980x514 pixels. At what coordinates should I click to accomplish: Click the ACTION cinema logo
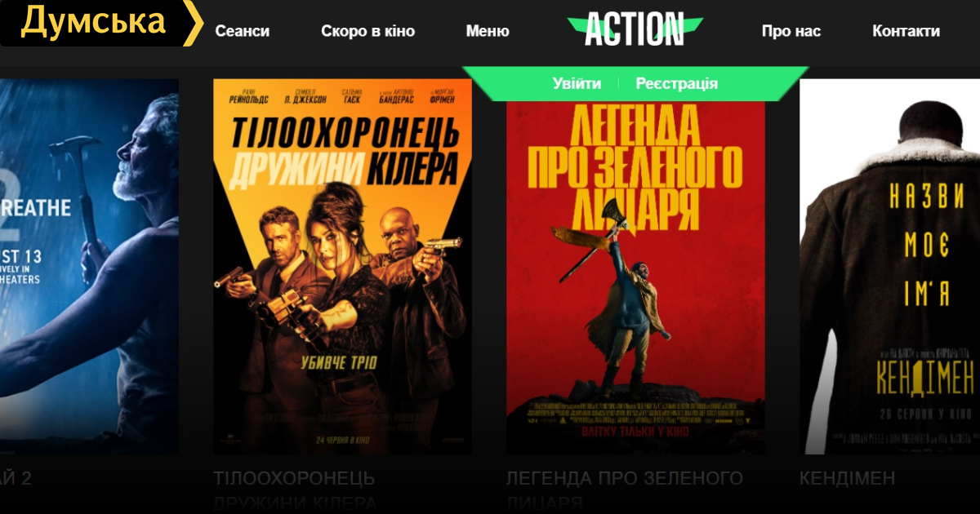click(635, 29)
